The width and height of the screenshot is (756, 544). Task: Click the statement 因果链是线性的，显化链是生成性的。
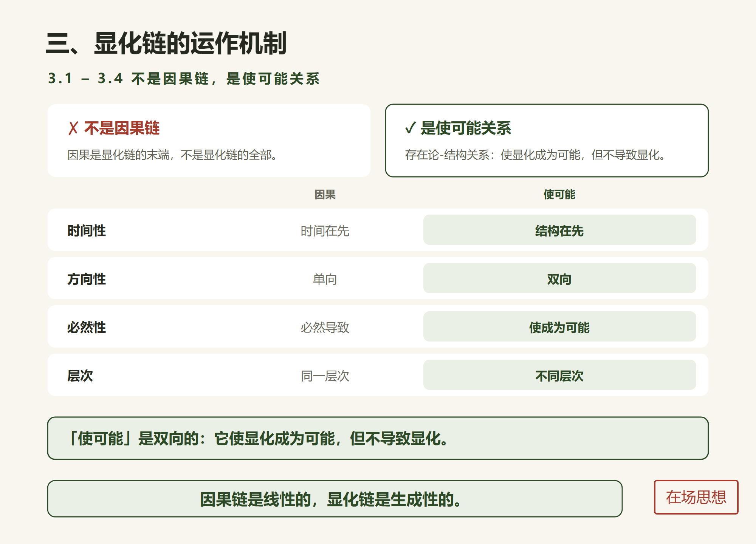point(335,499)
